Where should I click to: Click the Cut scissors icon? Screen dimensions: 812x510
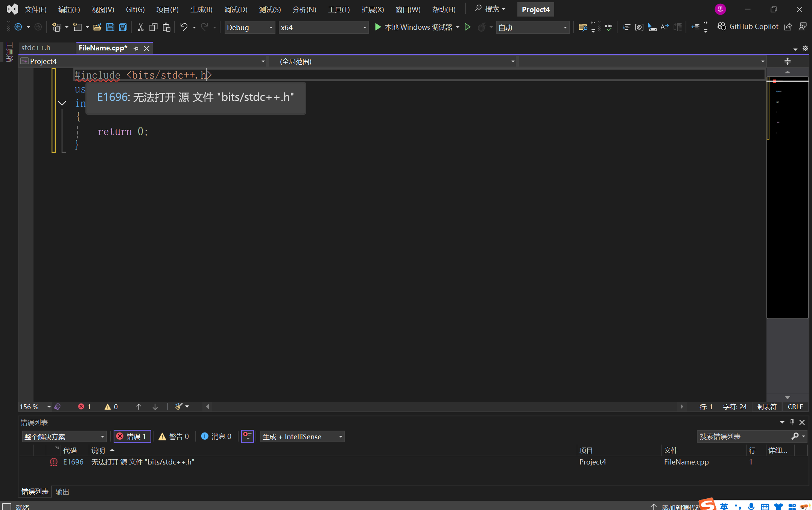(x=140, y=27)
